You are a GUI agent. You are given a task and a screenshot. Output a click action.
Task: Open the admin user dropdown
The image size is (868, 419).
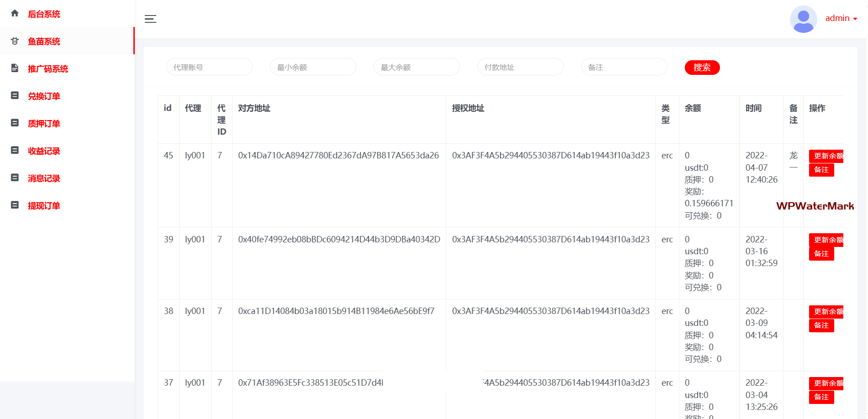(x=841, y=18)
